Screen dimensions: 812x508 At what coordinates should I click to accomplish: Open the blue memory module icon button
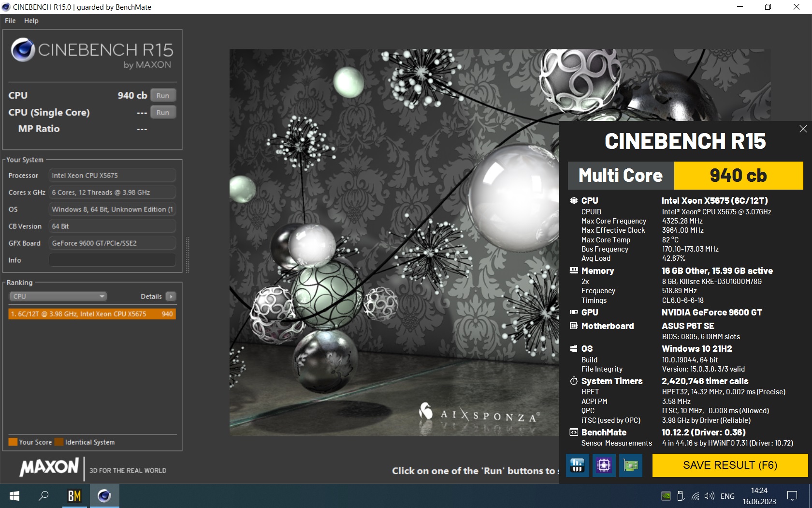pyautogui.click(x=577, y=465)
